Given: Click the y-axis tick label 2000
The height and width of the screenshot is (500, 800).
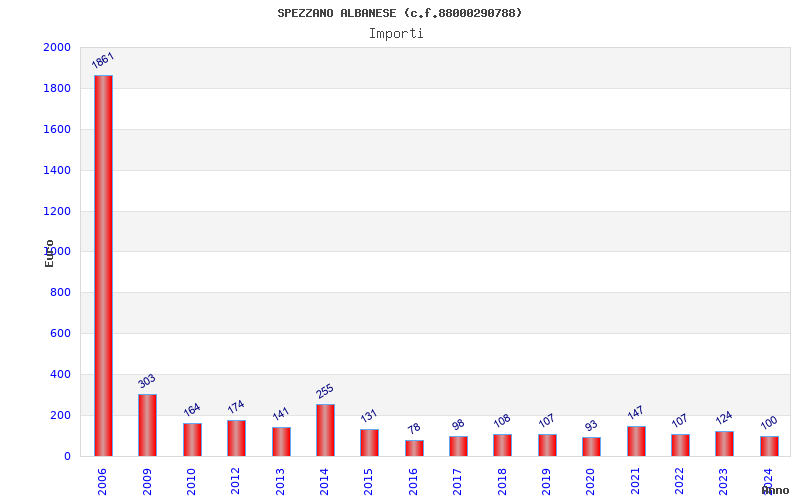Looking at the screenshot, I should [x=57, y=47].
